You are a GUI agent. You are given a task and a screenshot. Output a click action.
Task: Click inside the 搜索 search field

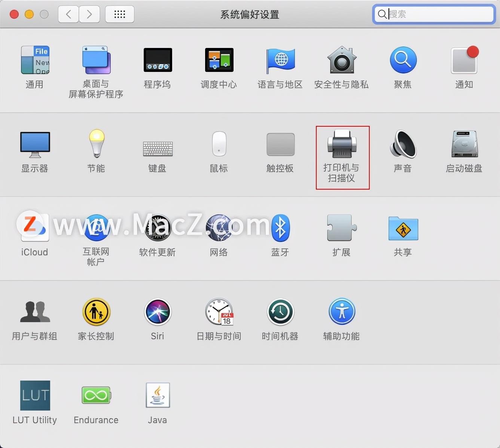coord(433,14)
